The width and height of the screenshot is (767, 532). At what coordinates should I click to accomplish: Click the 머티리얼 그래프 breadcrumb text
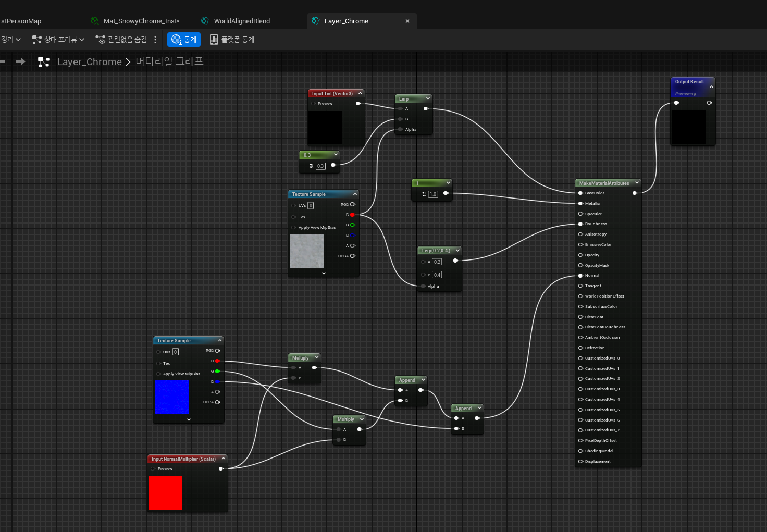pos(169,61)
